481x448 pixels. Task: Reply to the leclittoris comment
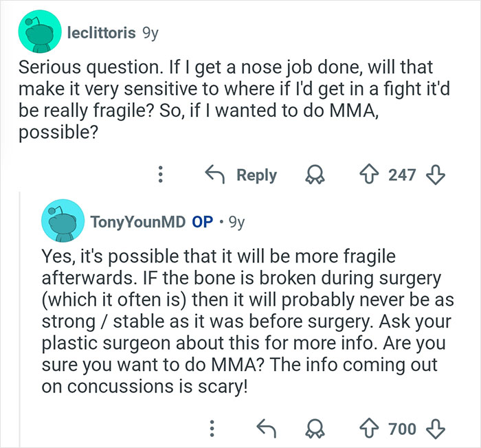[x=242, y=175]
